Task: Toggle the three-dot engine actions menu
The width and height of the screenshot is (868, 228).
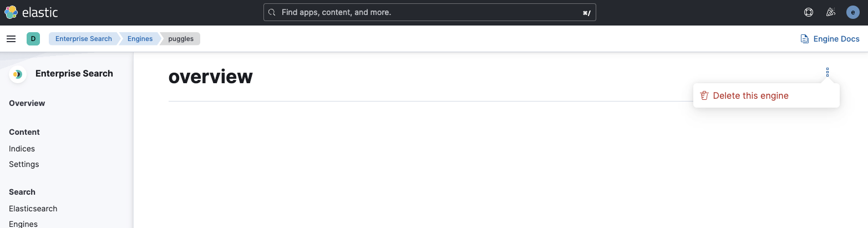Action: pos(828,72)
